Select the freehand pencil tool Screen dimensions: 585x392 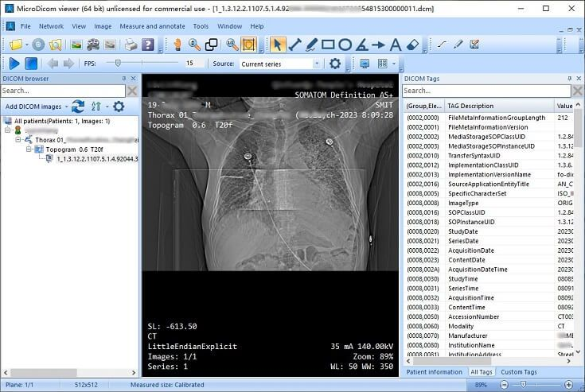point(311,45)
